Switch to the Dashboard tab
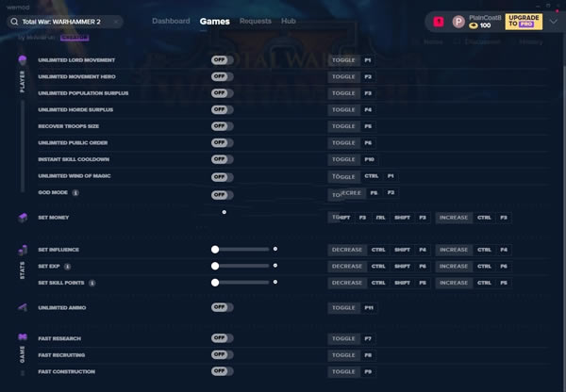Screen dimensions: 566x392 pyautogui.click(x=171, y=21)
